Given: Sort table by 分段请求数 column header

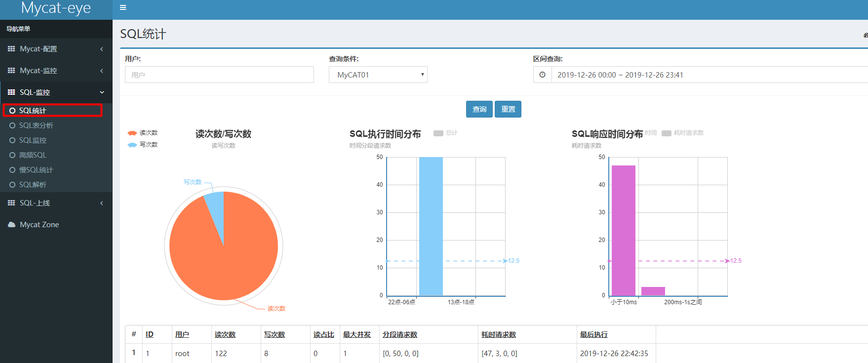Looking at the screenshot, I should (400, 334).
